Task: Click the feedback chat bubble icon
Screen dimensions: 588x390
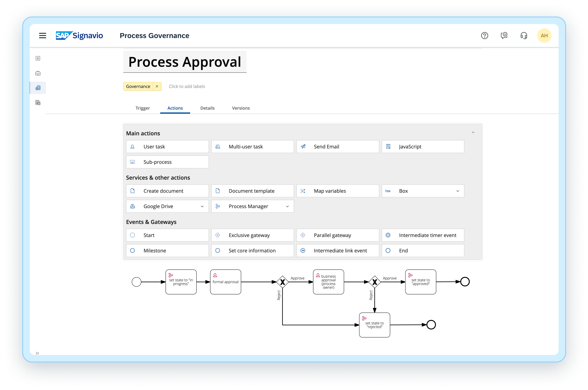Action: pyautogui.click(x=504, y=36)
